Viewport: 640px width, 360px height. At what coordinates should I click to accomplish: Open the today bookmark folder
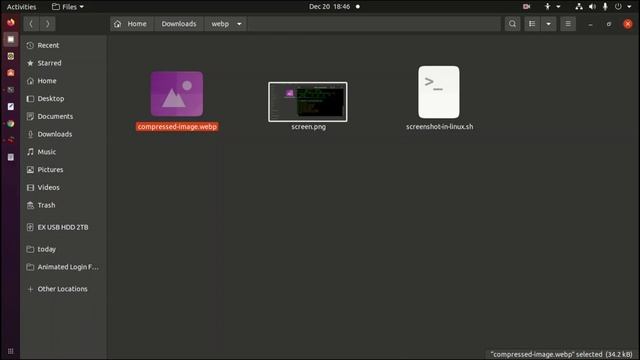click(64, 249)
